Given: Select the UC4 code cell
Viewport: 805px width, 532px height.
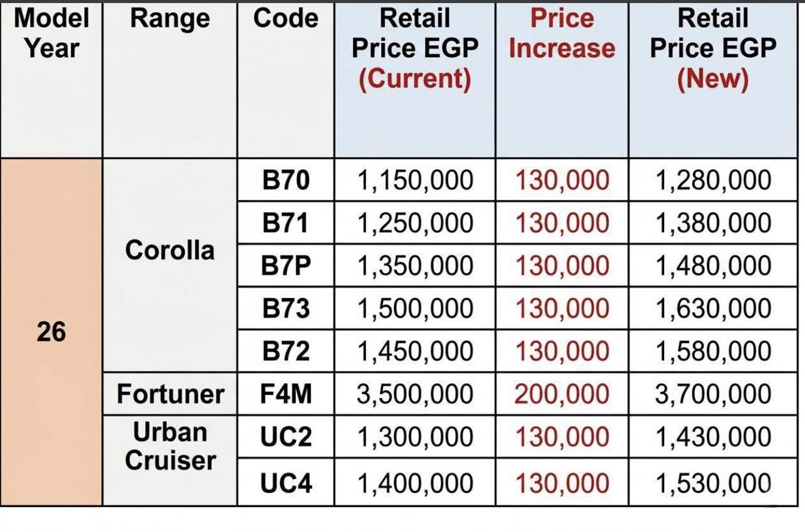Looking at the screenshot, I should click(285, 483).
